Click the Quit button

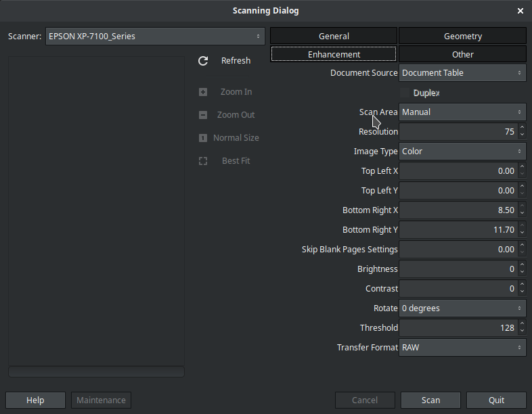[x=496, y=400]
